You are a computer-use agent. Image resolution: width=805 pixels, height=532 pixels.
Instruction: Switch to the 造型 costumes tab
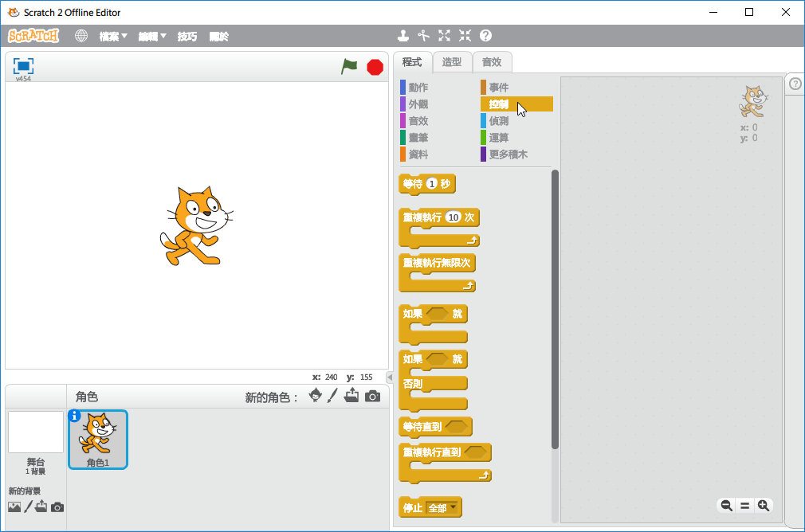pos(452,62)
